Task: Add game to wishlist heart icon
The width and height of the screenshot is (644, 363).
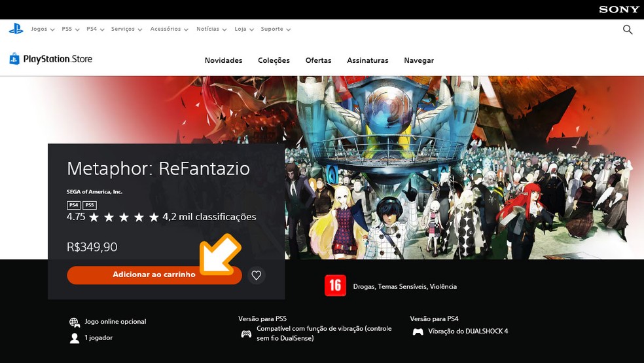Action: [257, 275]
